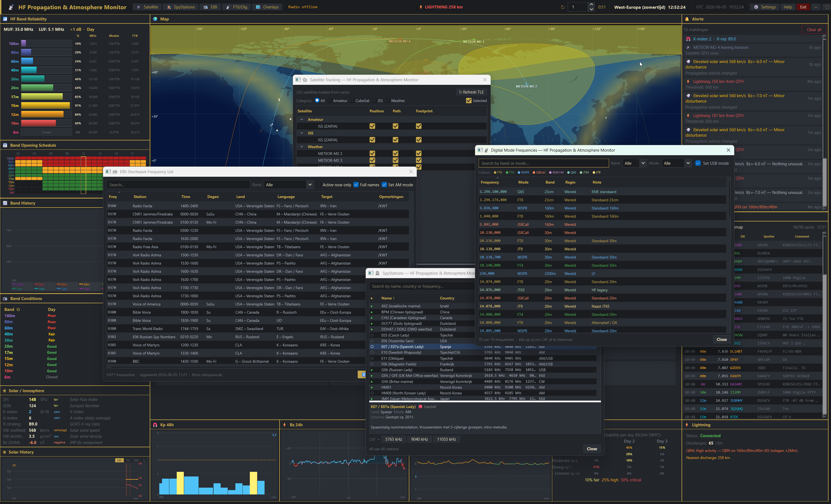Open the FT8/Dig toolbar tab
Viewport: 831px width, 504px height.
[236, 7]
